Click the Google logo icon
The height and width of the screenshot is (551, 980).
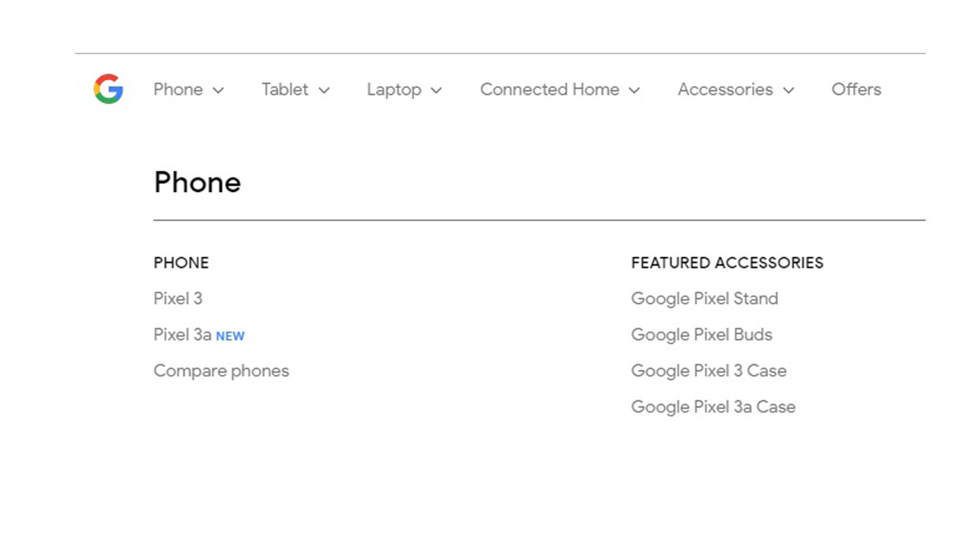coord(109,90)
